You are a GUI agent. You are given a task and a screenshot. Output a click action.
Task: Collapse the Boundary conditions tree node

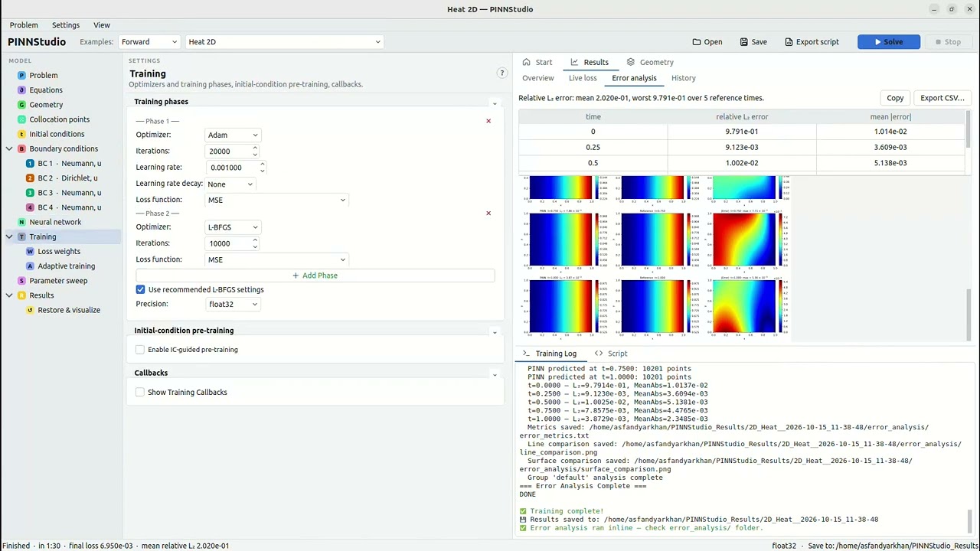[x=9, y=148]
